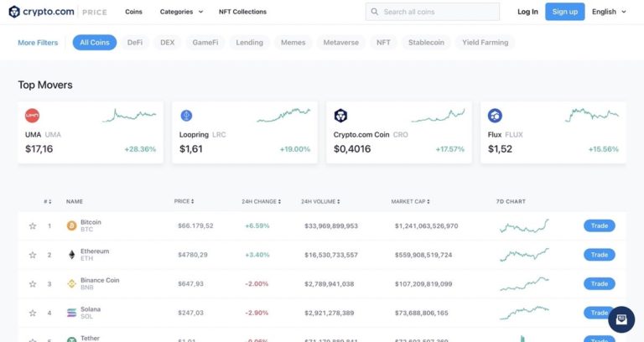Open Binance Coin 7D chart sparkline
This screenshot has width=644, height=342.
(x=524, y=283)
